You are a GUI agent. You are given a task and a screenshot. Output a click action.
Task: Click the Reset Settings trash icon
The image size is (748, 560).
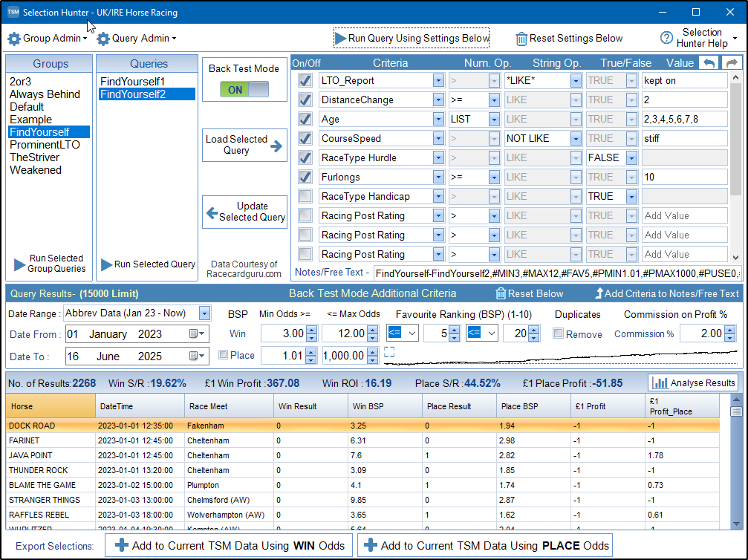[522, 39]
